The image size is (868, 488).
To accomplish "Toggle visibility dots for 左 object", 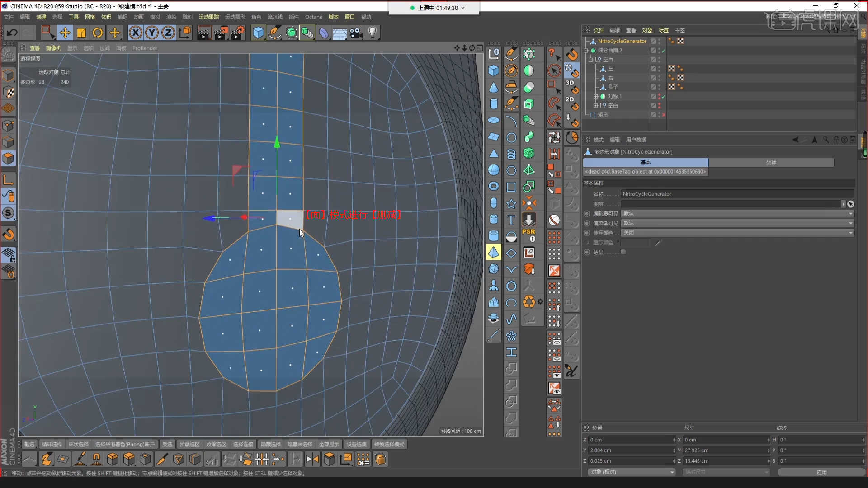I will (x=659, y=69).
